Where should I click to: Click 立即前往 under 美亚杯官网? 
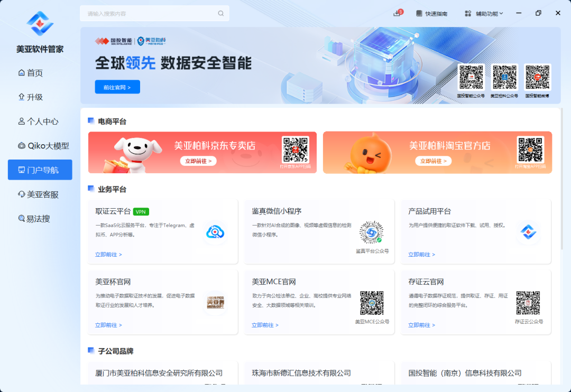[x=108, y=325]
